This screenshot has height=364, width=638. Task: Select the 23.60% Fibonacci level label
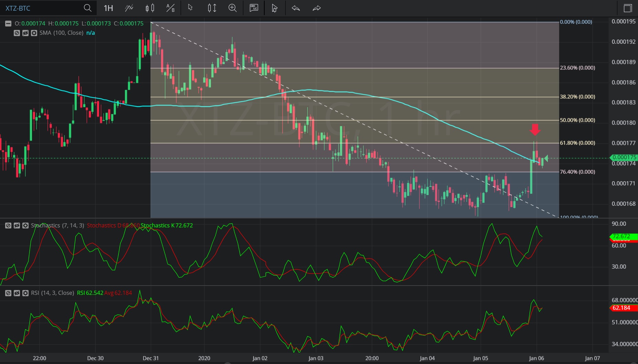577,68
